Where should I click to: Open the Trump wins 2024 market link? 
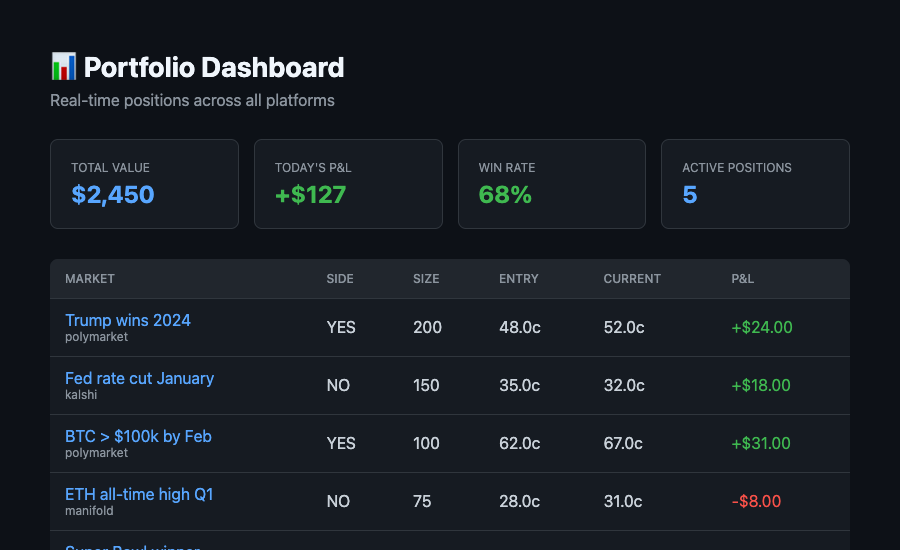pyautogui.click(x=127, y=320)
